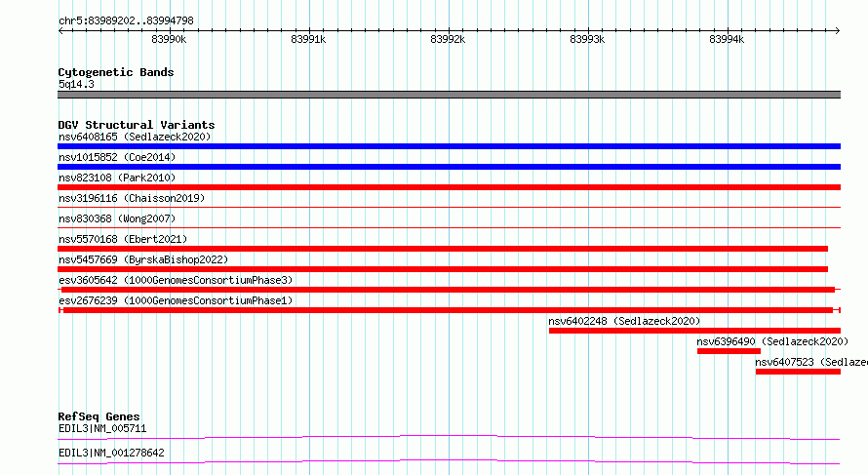Open the nsv830368 (Wong2007) variant

(x=117, y=218)
